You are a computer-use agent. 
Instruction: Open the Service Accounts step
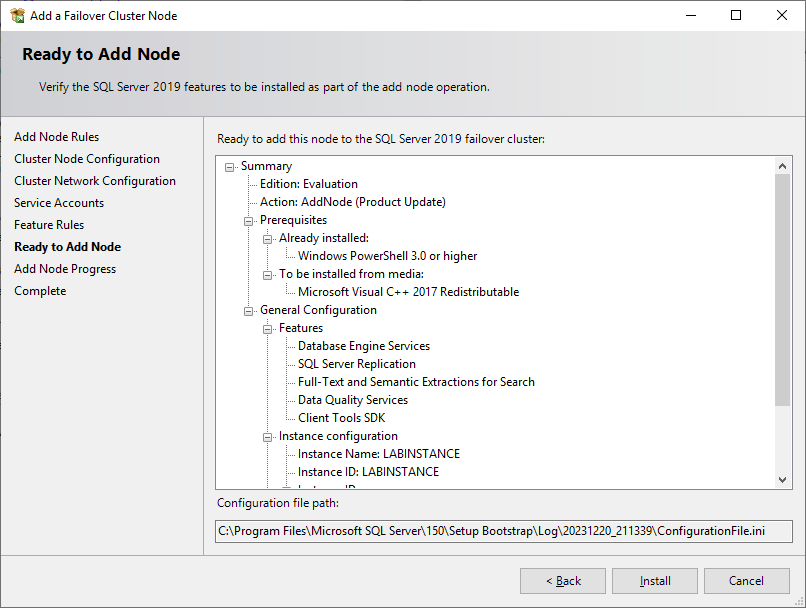click(59, 203)
